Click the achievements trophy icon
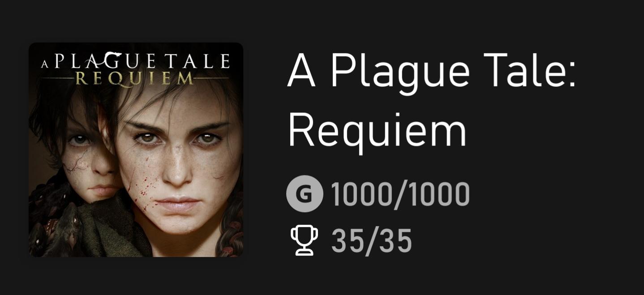Viewport: 644px width, 295px height. 305,240
